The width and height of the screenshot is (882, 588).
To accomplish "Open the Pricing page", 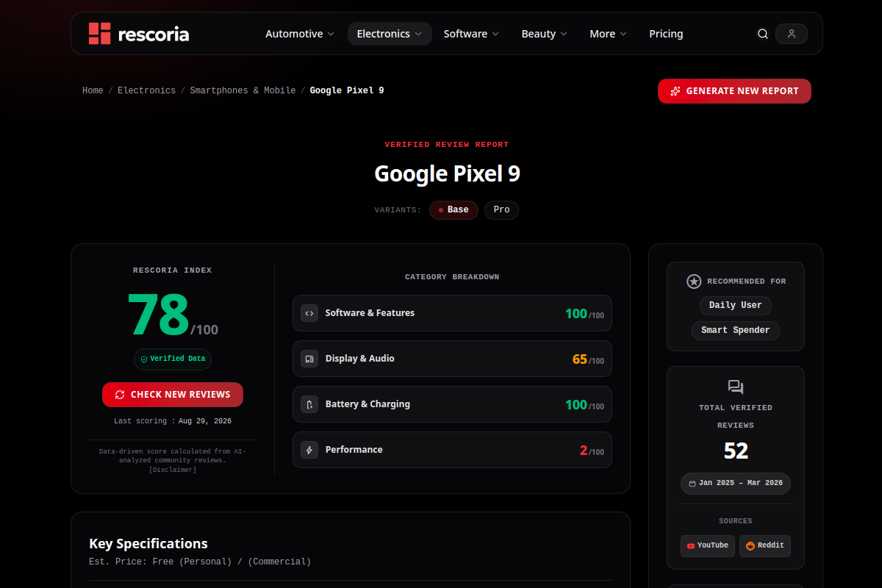I will 666,34.
